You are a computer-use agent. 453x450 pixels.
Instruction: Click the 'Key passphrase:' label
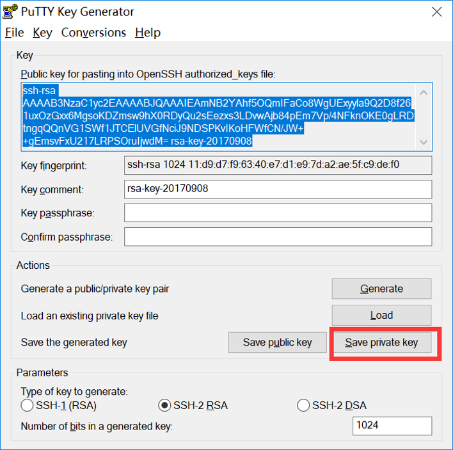point(57,213)
